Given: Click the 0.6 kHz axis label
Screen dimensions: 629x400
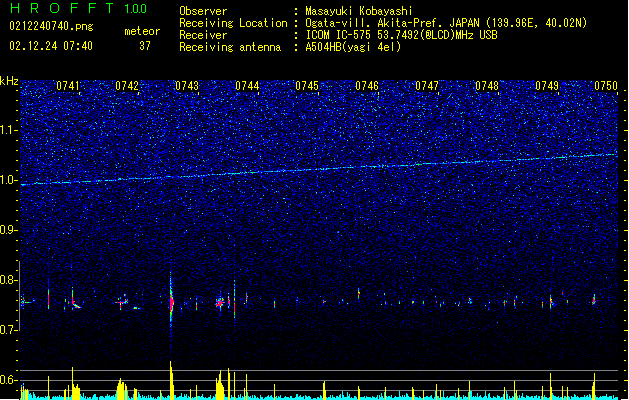Looking at the screenshot, I should click(9, 380).
